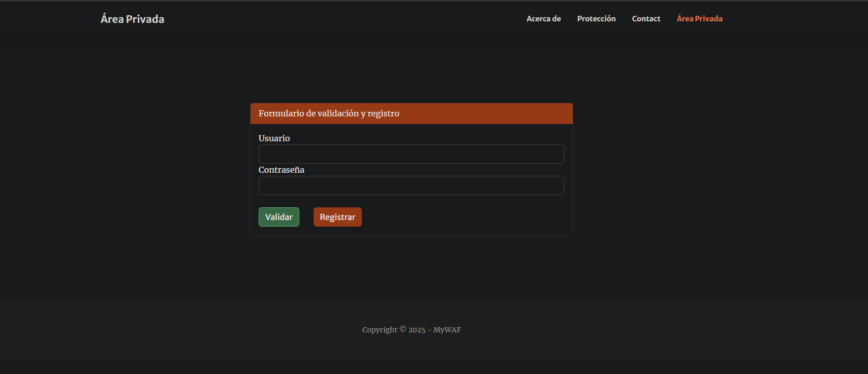Open the Contact page

pyautogui.click(x=646, y=19)
